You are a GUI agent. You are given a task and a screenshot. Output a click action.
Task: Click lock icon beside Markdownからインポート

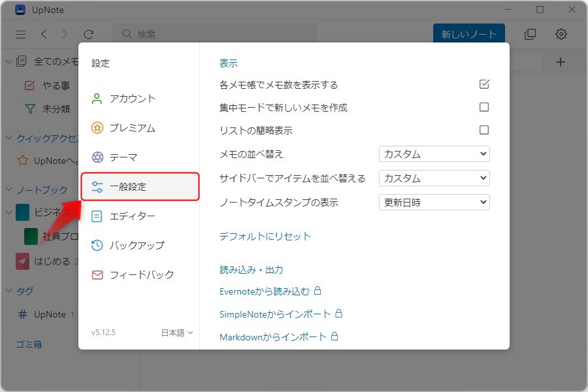(335, 336)
